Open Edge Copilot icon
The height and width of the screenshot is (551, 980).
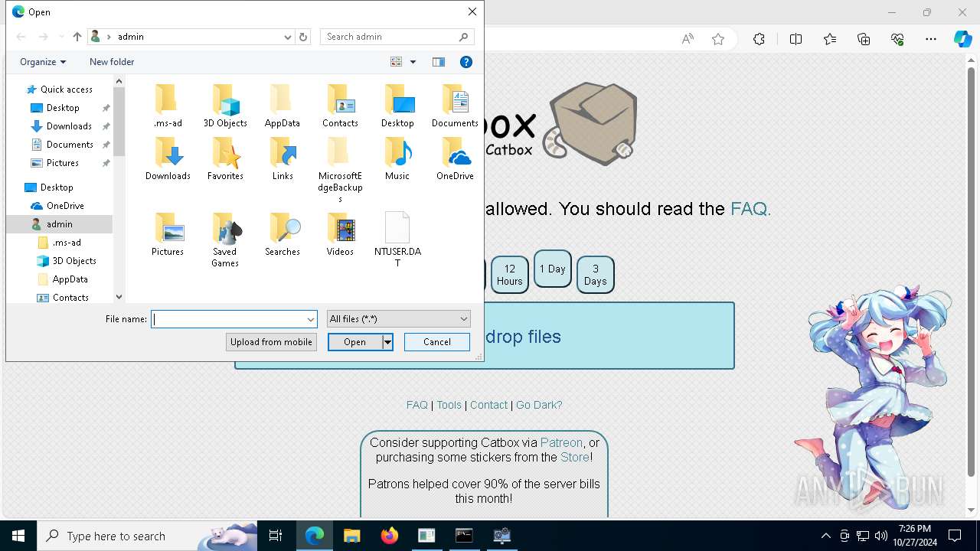tap(962, 39)
